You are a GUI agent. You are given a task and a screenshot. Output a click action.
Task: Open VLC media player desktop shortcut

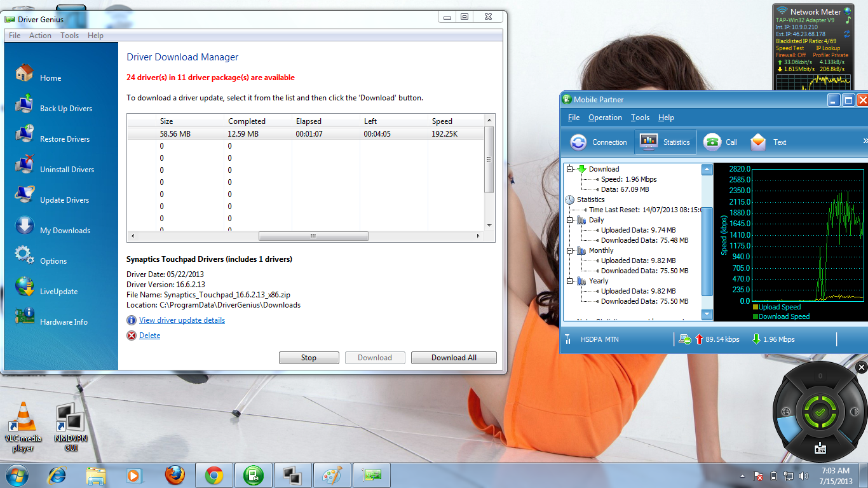pos(24,427)
